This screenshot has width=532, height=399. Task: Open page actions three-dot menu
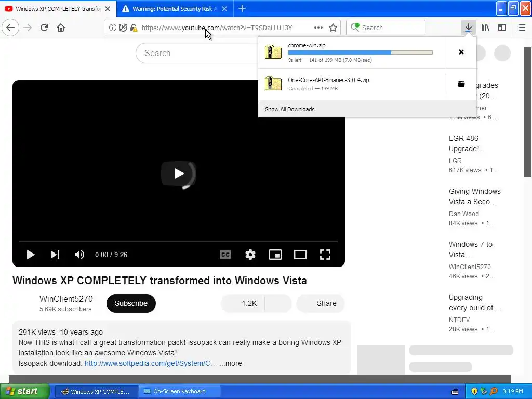tap(318, 28)
